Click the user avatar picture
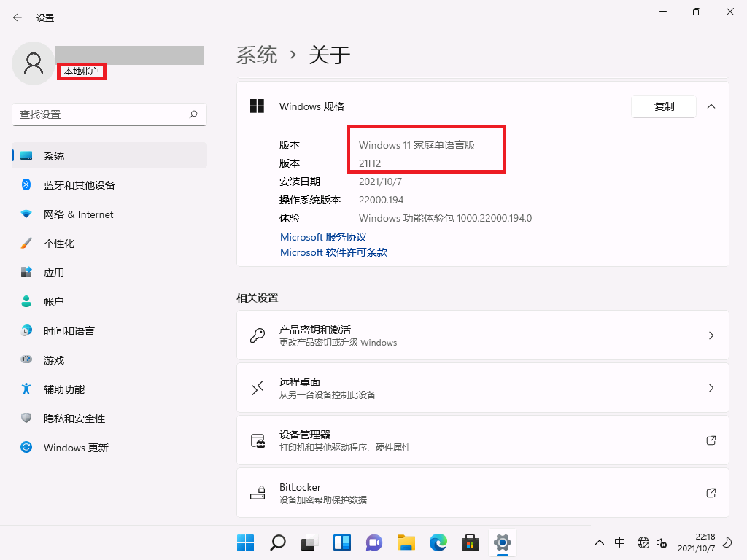Viewport: 747px width, 560px height. click(x=34, y=63)
